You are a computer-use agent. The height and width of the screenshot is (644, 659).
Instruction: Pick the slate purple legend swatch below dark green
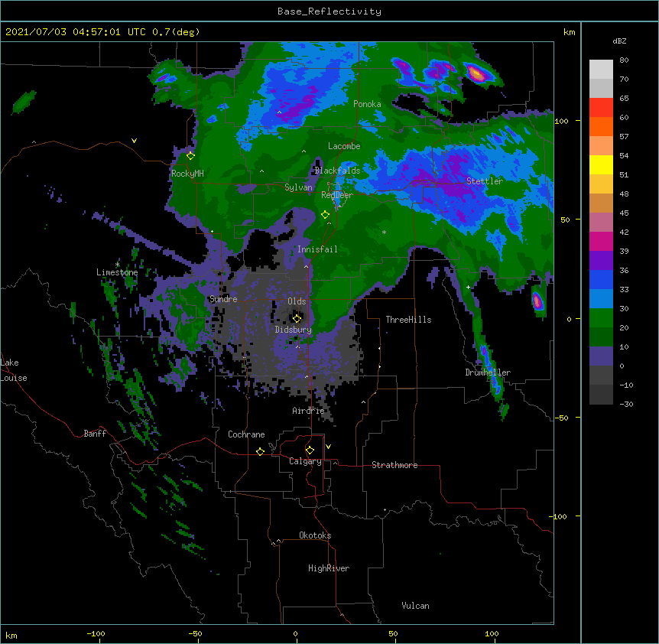601,356
